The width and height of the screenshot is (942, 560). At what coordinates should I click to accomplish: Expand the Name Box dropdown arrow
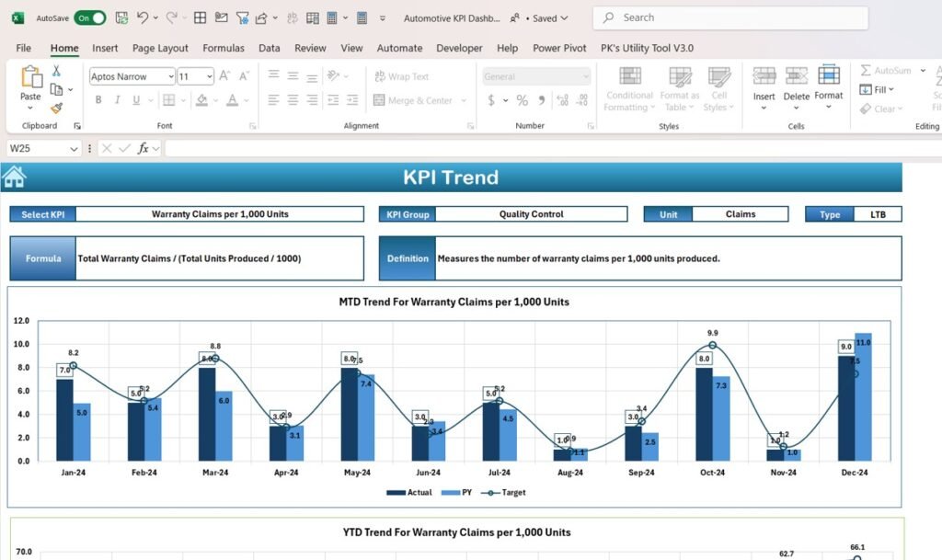(74, 148)
